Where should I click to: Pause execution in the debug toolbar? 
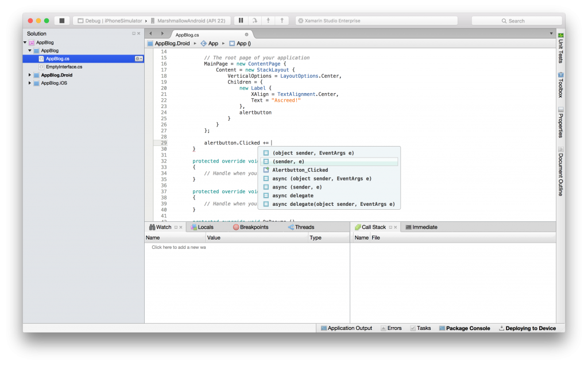pos(241,21)
